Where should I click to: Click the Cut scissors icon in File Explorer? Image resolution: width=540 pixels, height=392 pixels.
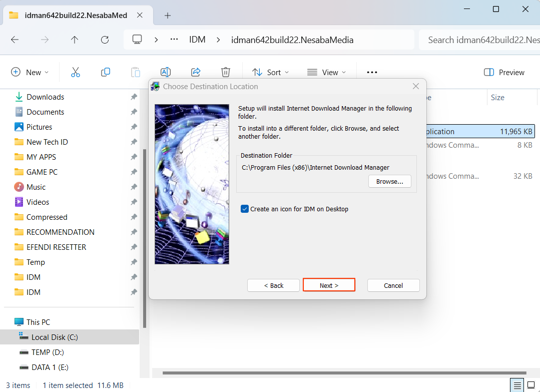pos(76,72)
